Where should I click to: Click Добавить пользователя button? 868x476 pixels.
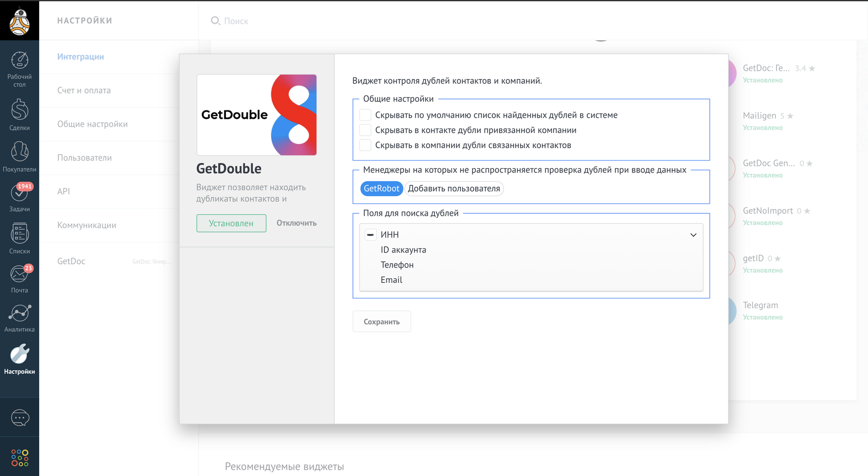(x=454, y=188)
